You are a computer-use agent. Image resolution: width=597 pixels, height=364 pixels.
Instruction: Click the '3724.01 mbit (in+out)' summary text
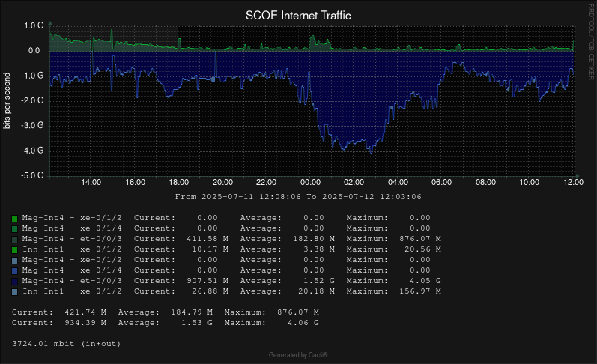(x=66, y=344)
